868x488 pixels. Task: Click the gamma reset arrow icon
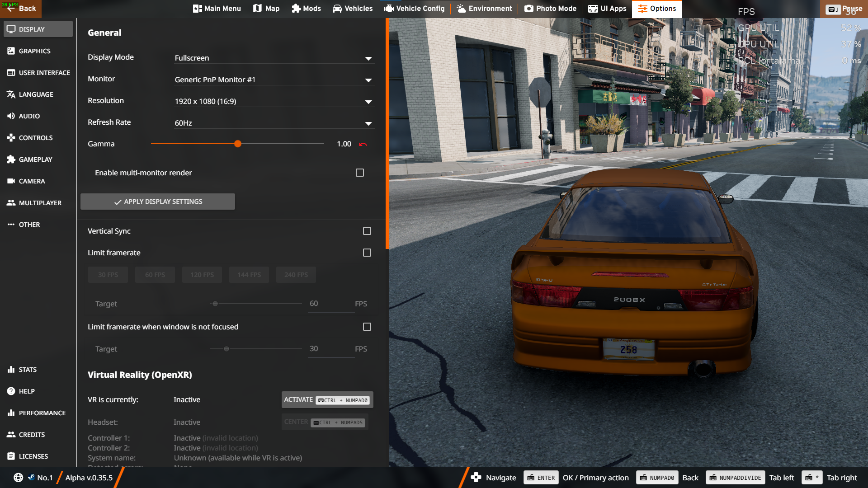[363, 144]
